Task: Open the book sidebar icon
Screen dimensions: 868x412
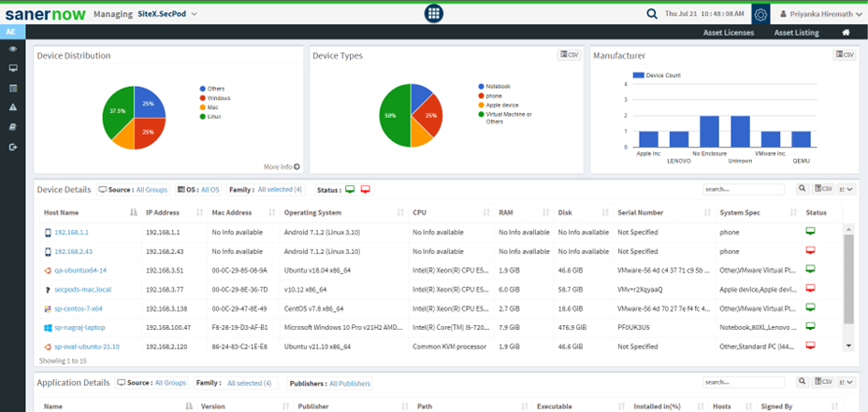Action: pos(13,127)
